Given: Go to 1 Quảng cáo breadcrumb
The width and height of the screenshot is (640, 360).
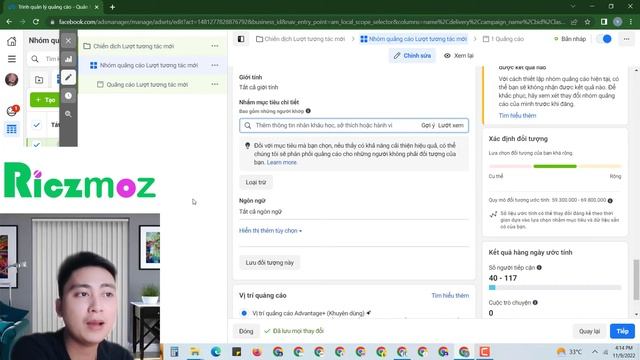Looking at the screenshot, I should [x=503, y=39].
